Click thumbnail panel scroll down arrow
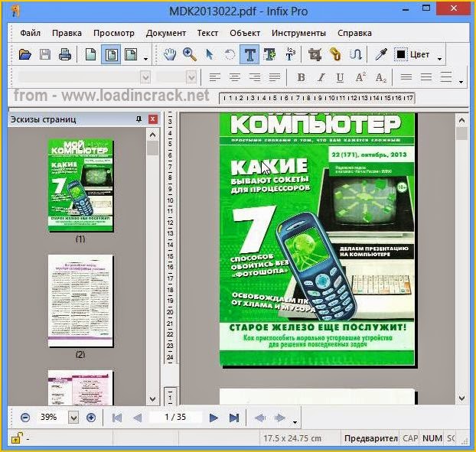476x452 pixels. pyautogui.click(x=153, y=399)
